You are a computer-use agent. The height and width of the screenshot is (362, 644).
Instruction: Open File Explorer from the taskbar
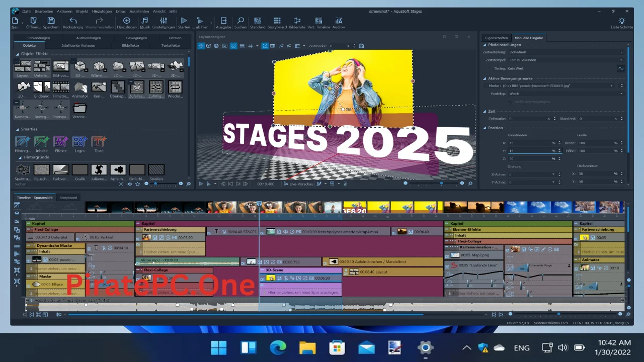[x=307, y=347]
